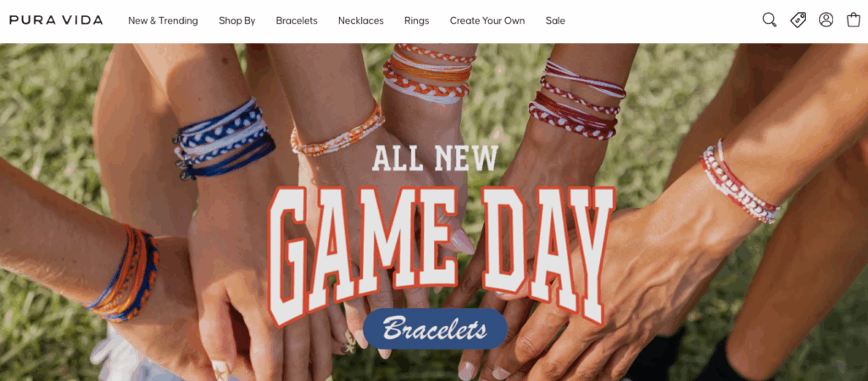The image size is (868, 381).
Task: Select the orange and blue string bracelets
Action: [x=124, y=274]
